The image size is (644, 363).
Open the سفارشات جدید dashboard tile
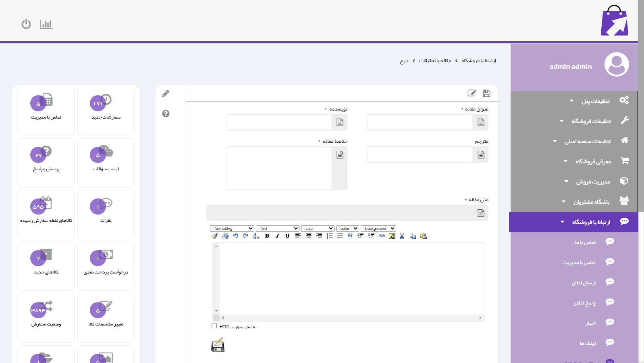106,111
